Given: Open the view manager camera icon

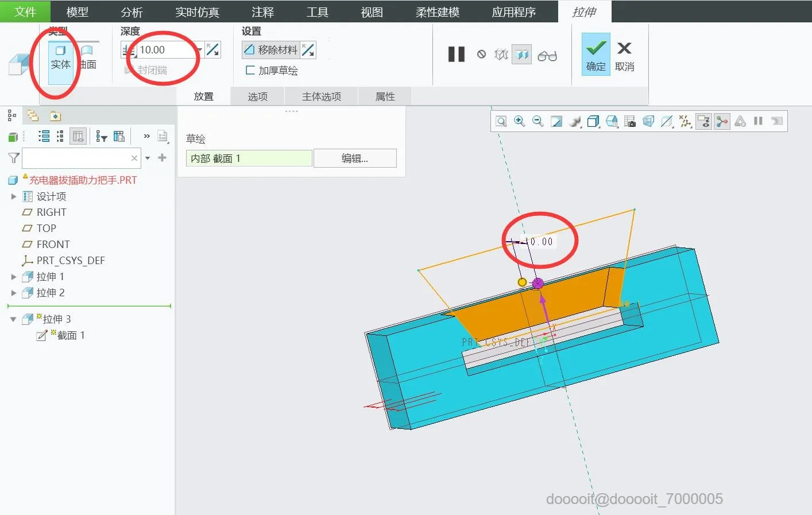Looking at the screenshot, I should (x=630, y=121).
